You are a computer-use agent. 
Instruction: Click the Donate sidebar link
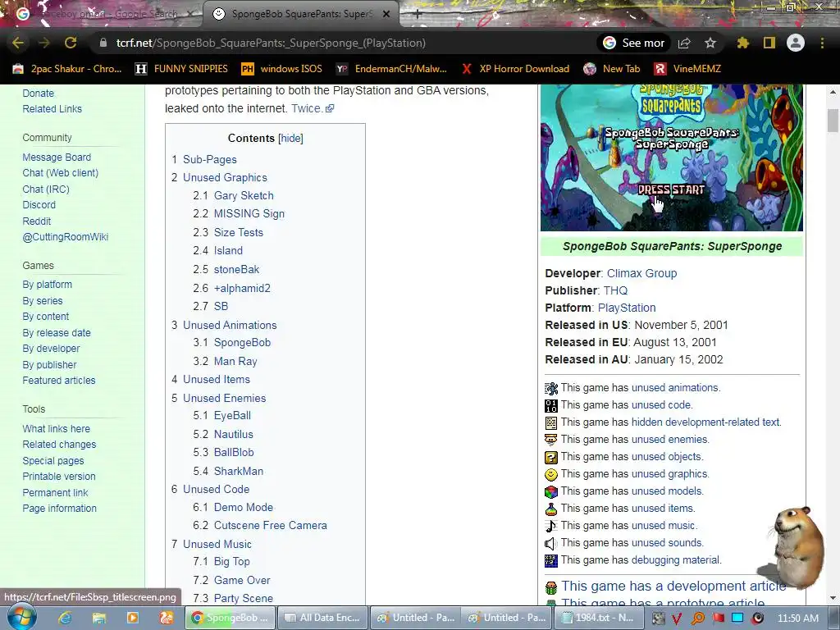[x=38, y=94]
